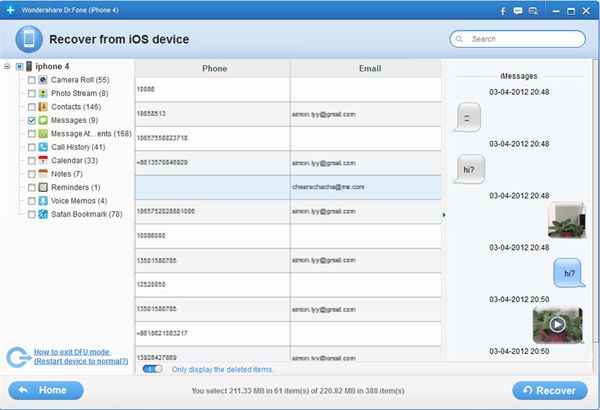Select the row with cheerschacha email
This screenshot has height=410, width=600.
288,187
